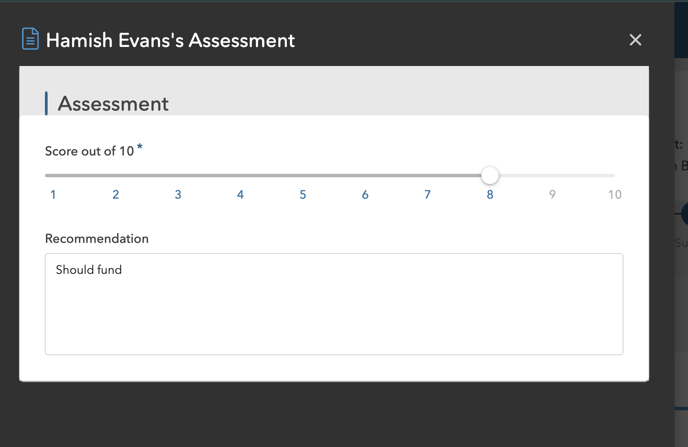Image resolution: width=688 pixels, height=447 pixels.
Task: Click the Recommendation field label
Action: [97, 238]
